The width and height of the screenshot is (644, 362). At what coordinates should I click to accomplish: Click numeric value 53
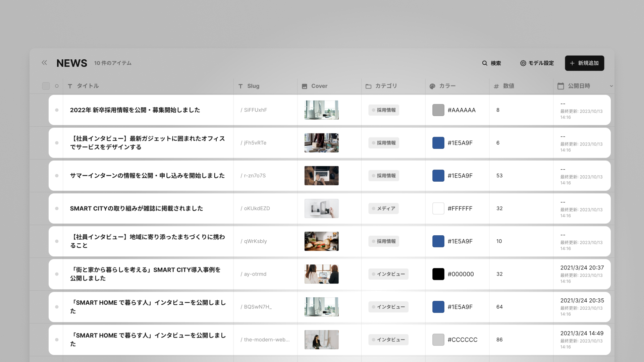[499, 176]
